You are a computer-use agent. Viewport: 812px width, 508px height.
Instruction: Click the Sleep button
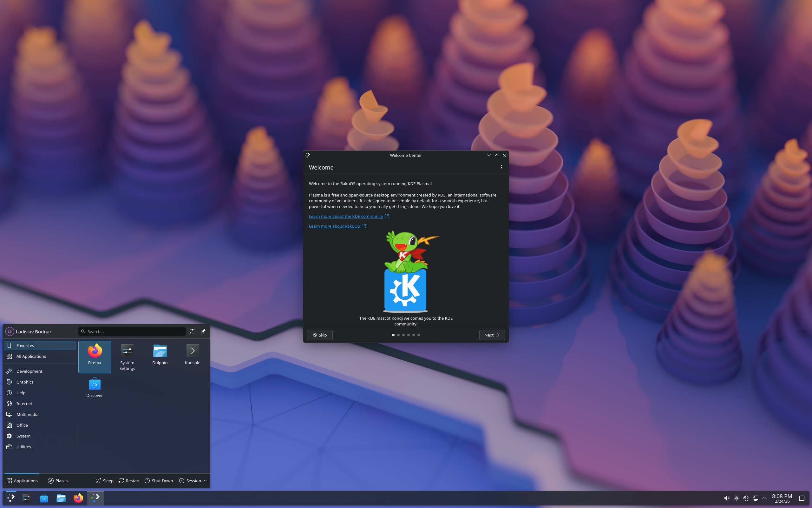coord(104,481)
